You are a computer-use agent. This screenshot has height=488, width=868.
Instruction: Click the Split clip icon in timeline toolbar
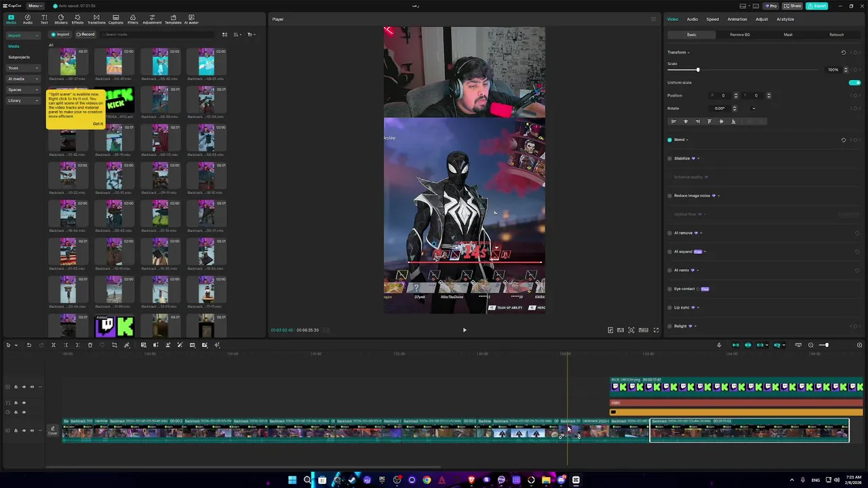tap(53, 345)
